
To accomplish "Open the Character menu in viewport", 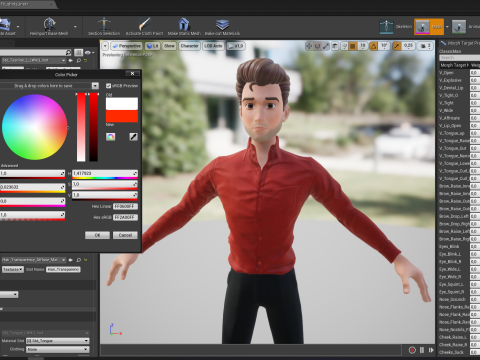I will 189,46.
